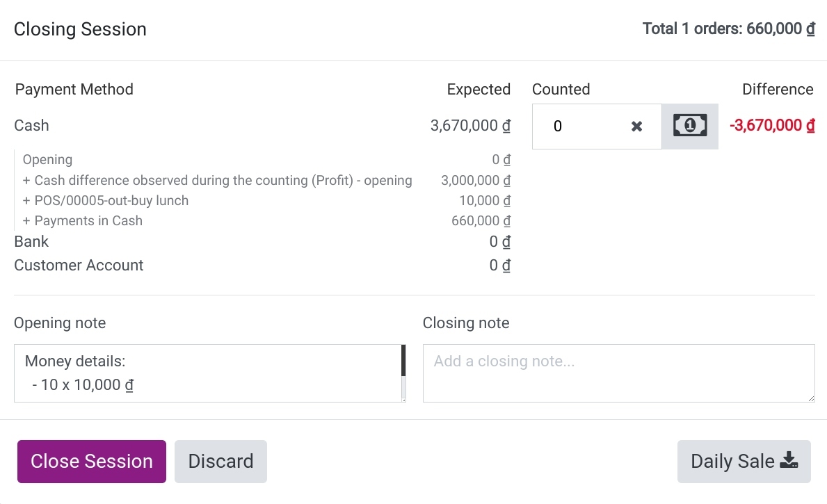Select the Cash payment method row
The image size is (827, 504).
[x=262, y=125]
